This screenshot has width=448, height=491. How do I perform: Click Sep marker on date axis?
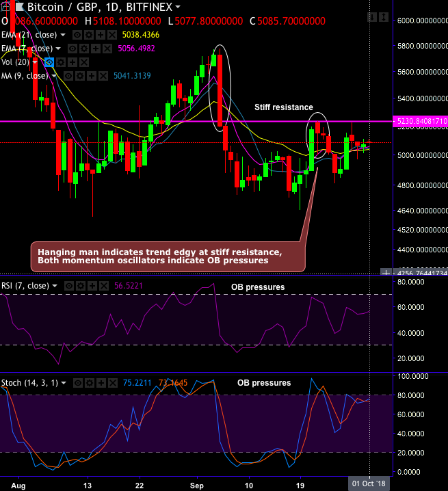coord(197,486)
